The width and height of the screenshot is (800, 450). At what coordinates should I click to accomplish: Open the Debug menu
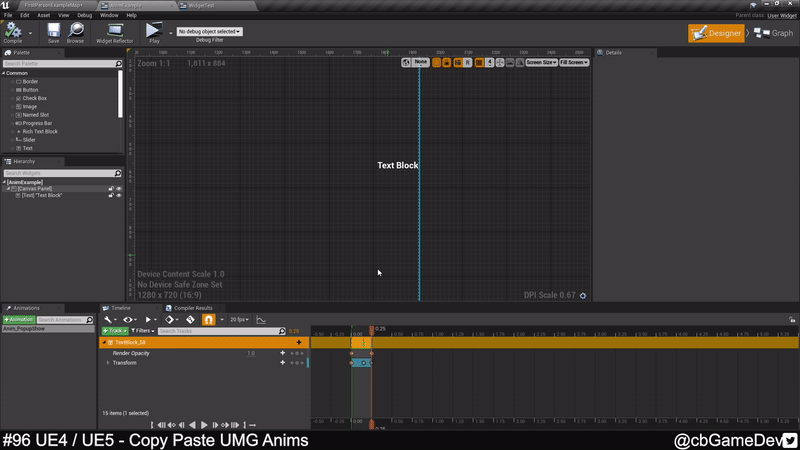(84, 15)
